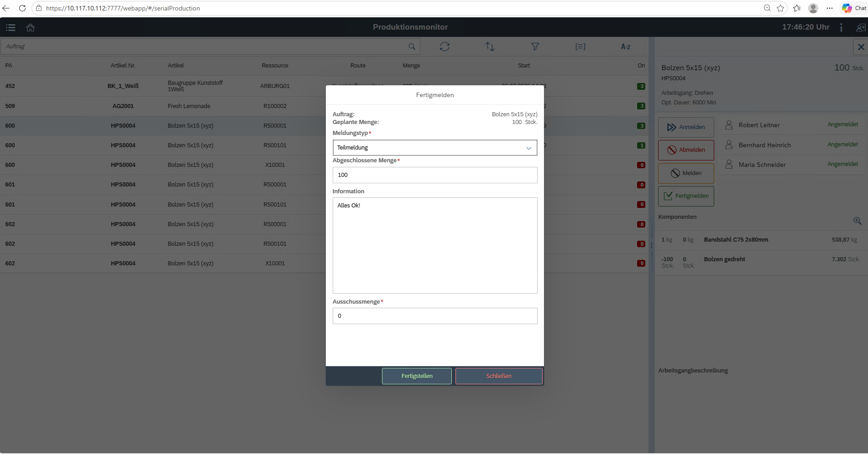Image resolution: width=868 pixels, height=455 pixels.
Task: Open the Copilot Chat button
Action: click(x=854, y=8)
